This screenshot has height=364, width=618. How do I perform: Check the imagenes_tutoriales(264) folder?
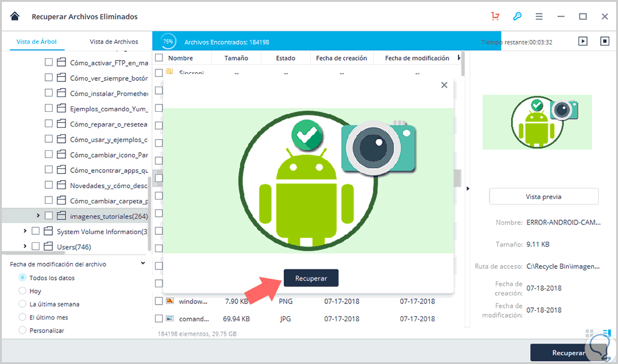point(48,216)
